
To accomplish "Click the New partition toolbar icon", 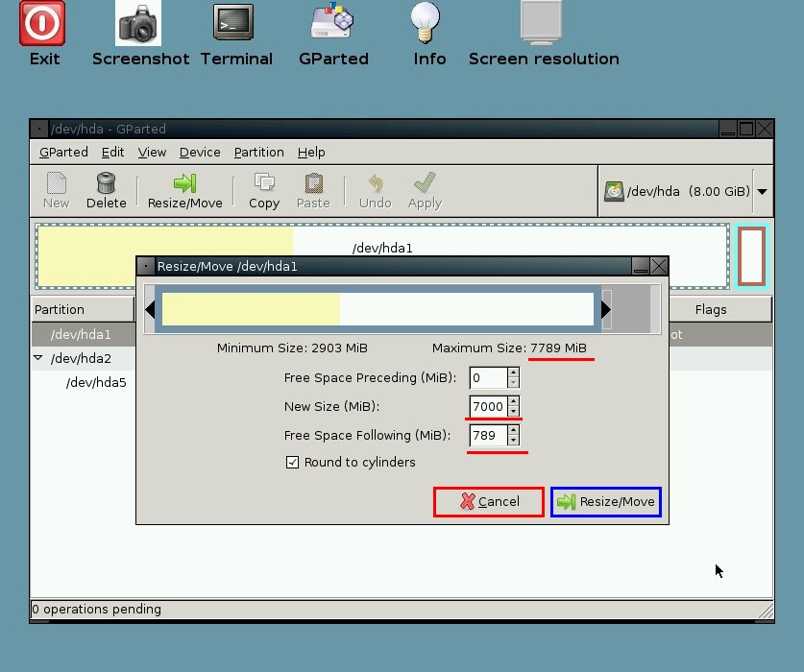I will [x=56, y=190].
